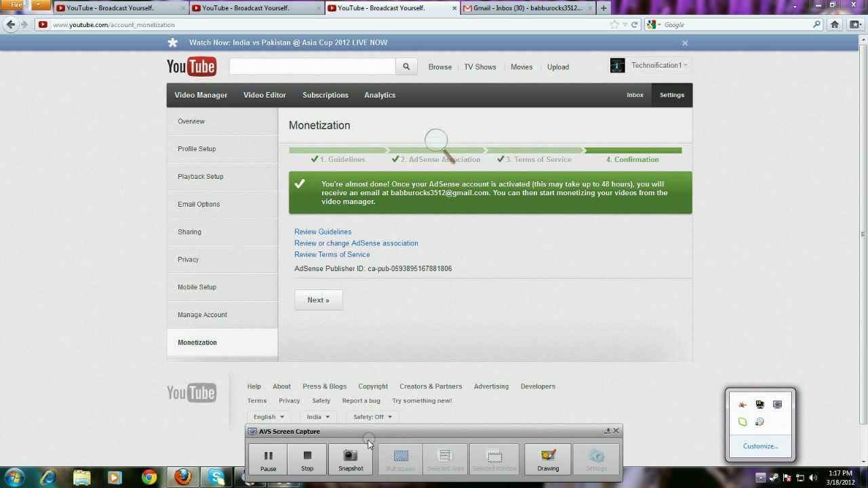Open Internet Explorer from the taskbar
The width and height of the screenshot is (868, 488).
pos(48,477)
